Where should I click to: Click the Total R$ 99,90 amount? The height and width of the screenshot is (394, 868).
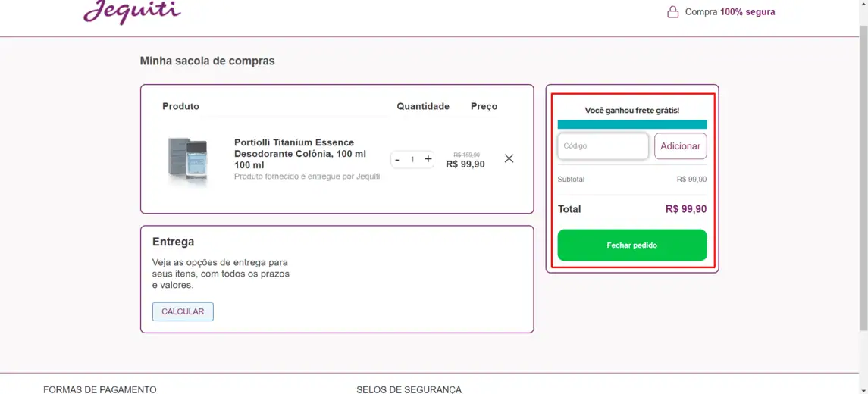686,209
